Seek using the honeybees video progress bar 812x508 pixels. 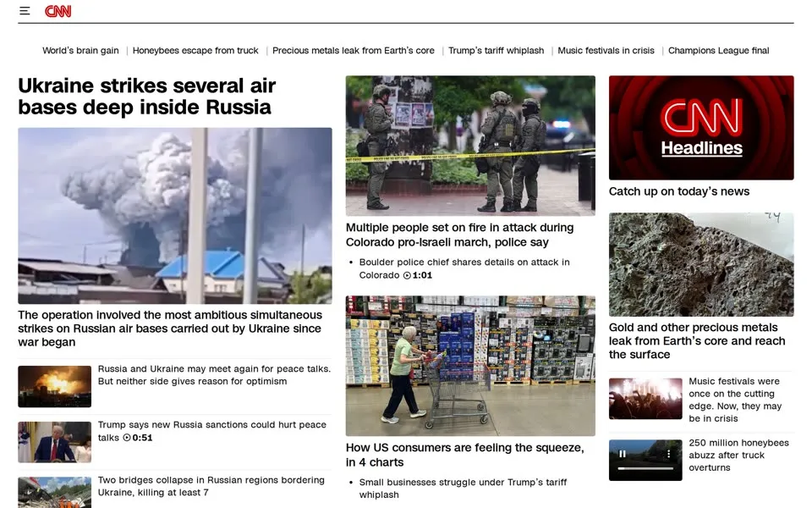645,468
